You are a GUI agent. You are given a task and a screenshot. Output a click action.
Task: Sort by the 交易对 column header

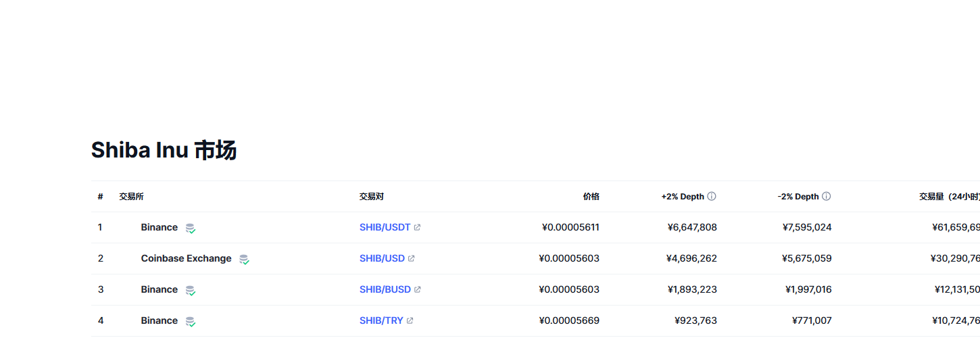tap(372, 197)
